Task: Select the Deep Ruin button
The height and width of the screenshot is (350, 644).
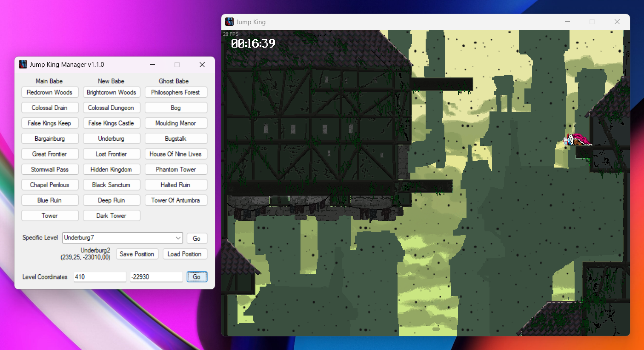Action: 112,200
